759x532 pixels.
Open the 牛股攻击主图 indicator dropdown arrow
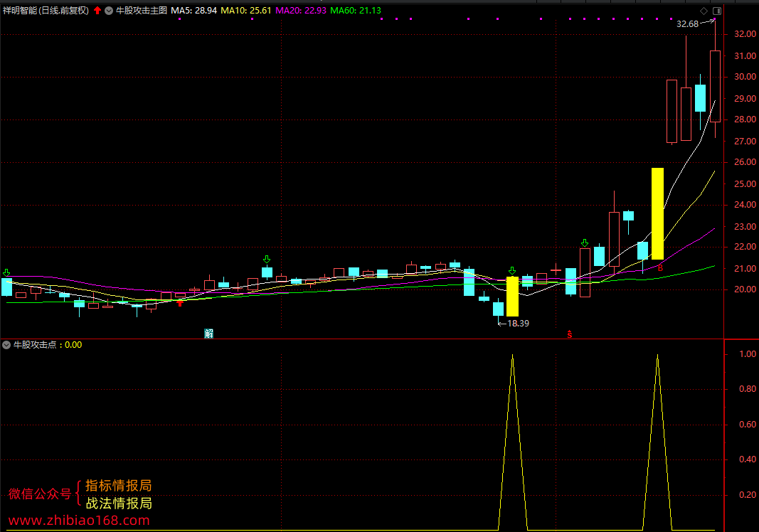109,10
